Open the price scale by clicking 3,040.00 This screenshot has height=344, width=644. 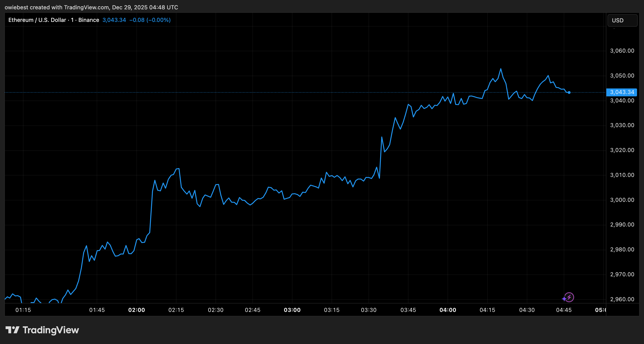pos(622,100)
